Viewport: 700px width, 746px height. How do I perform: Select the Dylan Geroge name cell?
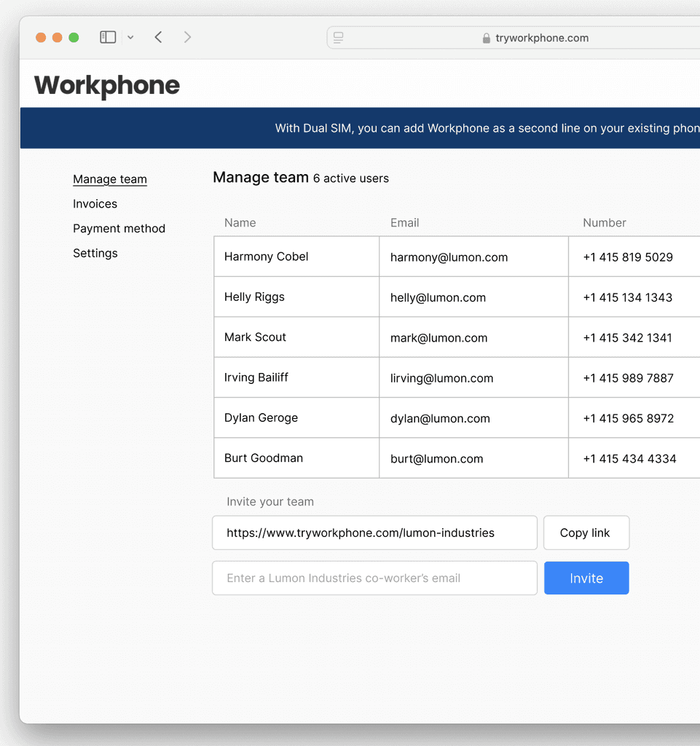click(296, 417)
